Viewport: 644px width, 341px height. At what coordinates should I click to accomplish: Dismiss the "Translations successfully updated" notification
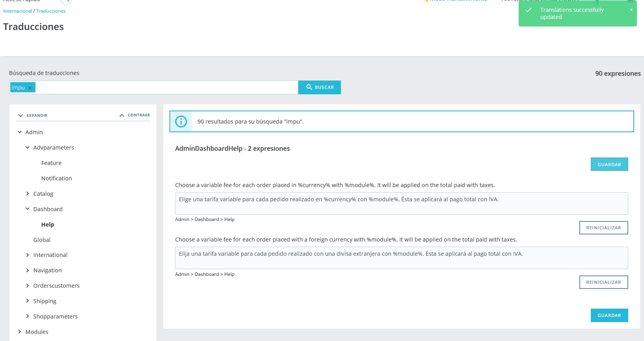631,10
